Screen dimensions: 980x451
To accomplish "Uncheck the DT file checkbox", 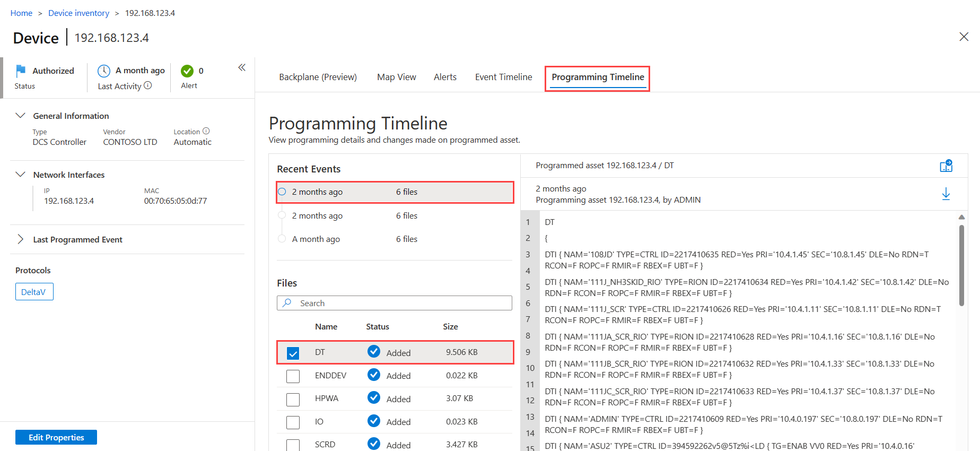I will 293,353.
